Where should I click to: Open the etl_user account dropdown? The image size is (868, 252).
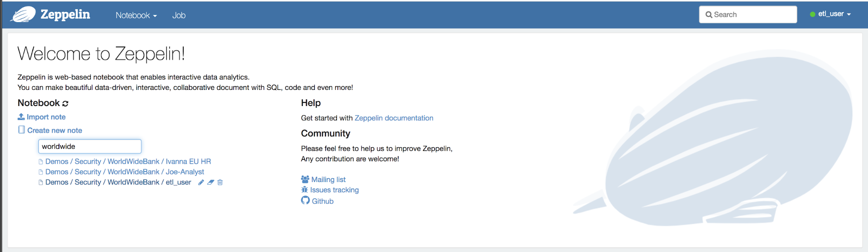coord(834,14)
